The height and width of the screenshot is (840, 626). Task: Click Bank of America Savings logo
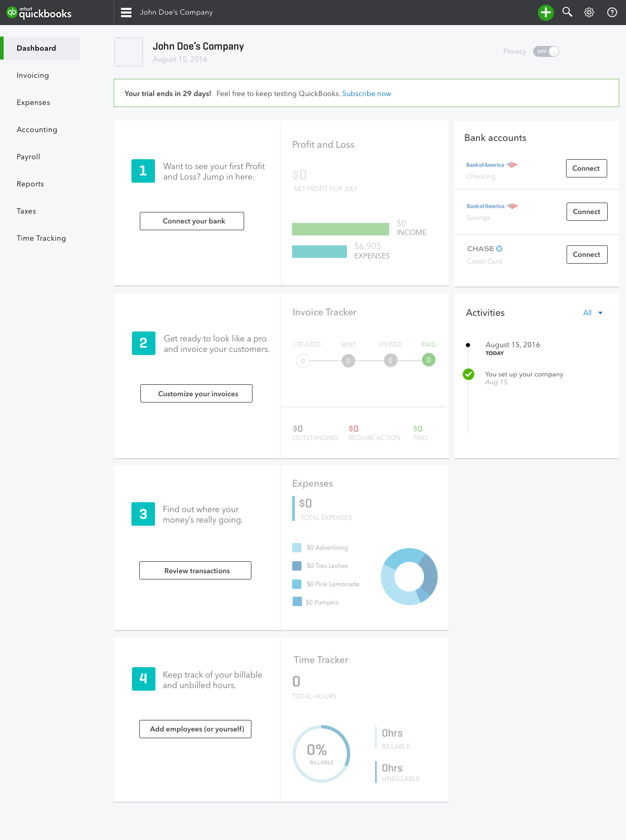coord(492,206)
